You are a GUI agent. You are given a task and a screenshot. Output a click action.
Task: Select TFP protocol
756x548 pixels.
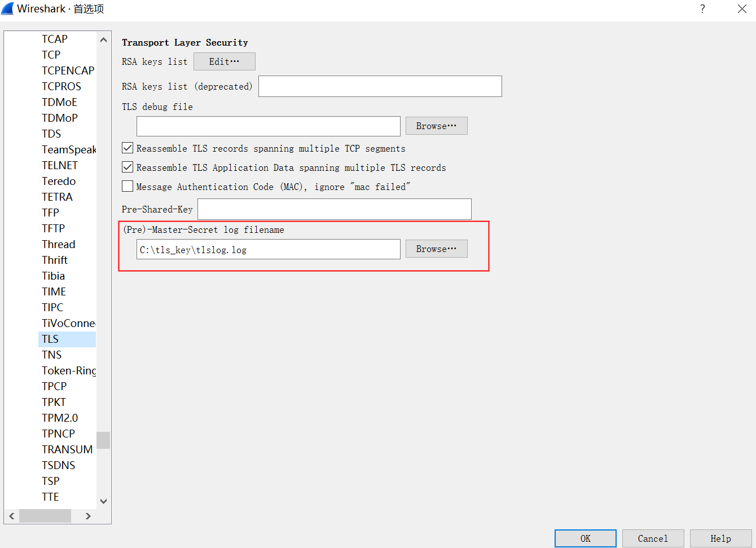[x=51, y=213]
